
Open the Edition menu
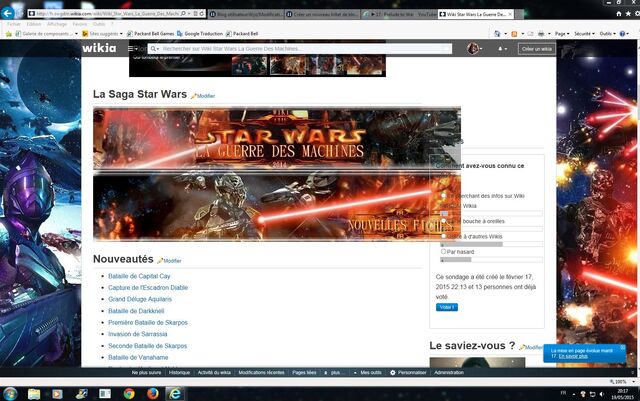click(x=33, y=24)
